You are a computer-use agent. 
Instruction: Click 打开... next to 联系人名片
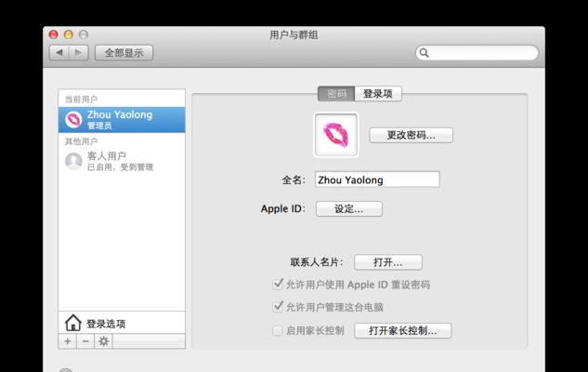388,262
